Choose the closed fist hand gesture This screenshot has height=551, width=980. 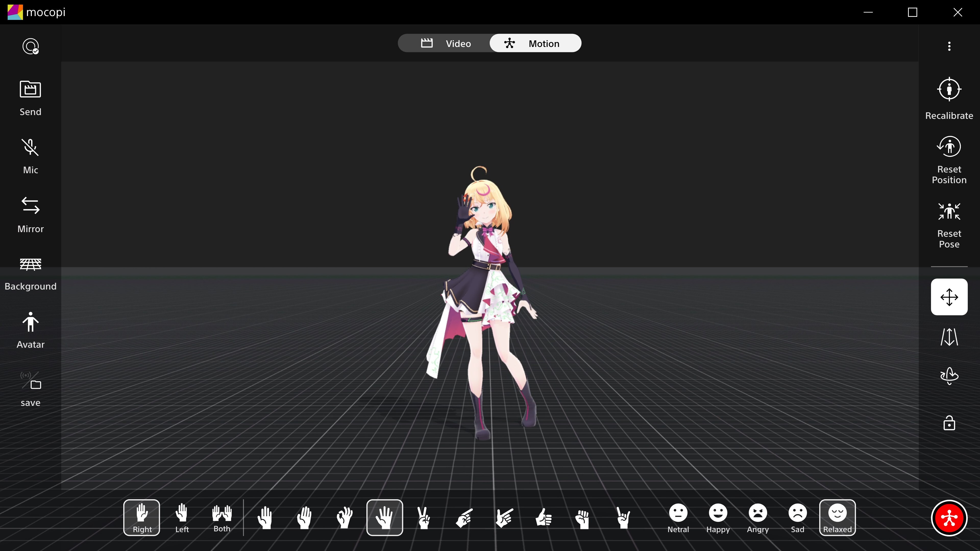(582, 518)
